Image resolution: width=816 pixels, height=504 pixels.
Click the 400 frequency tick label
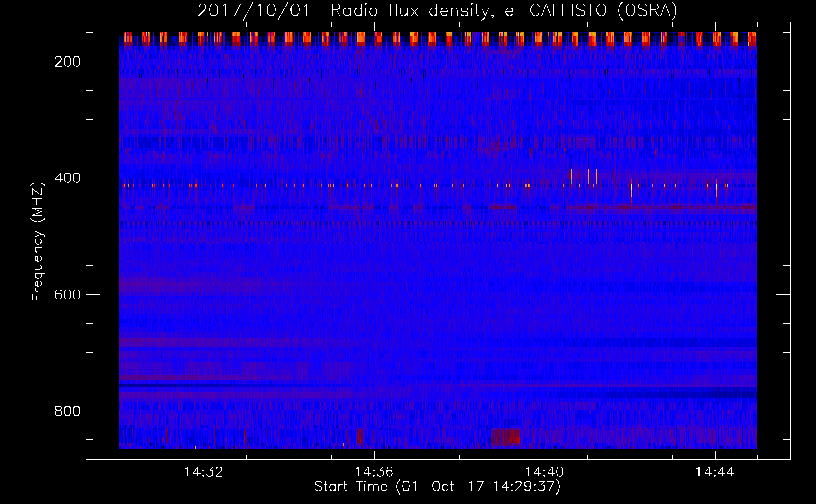tap(68, 178)
